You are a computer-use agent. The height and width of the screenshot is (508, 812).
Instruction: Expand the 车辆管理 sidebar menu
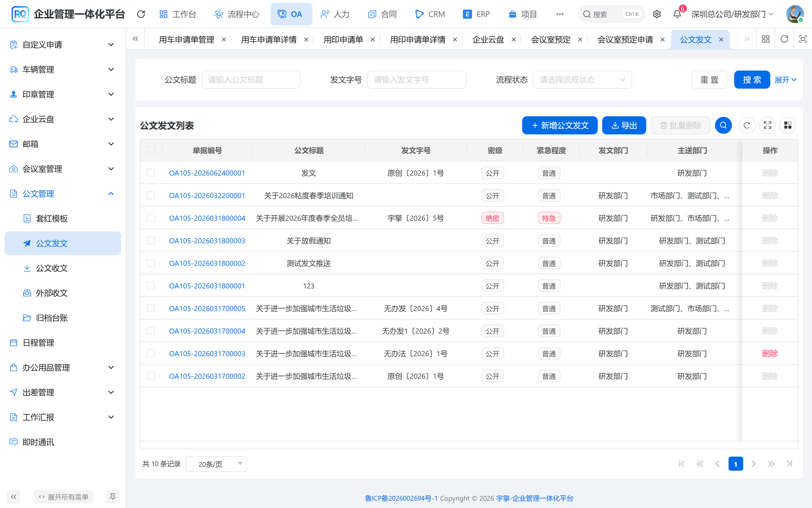63,69
